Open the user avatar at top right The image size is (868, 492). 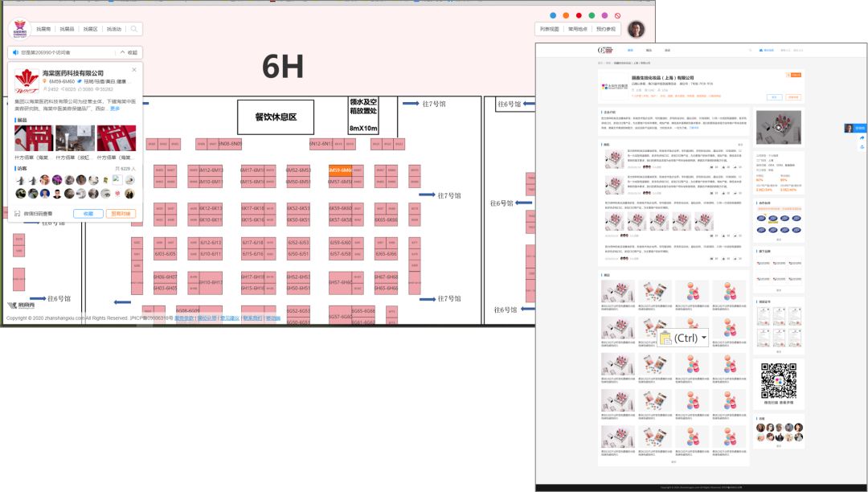[x=636, y=30]
